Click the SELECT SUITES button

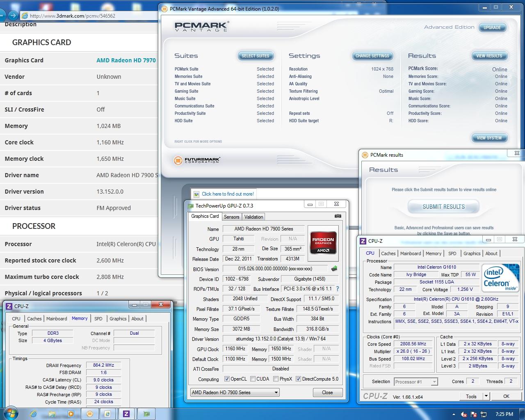point(255,56)
